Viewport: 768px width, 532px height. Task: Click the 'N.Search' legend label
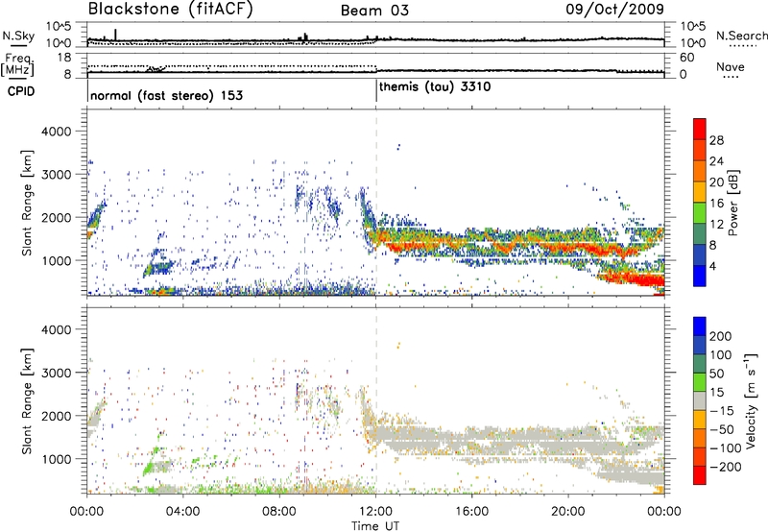pyautogui.click(x=742, y=36)
